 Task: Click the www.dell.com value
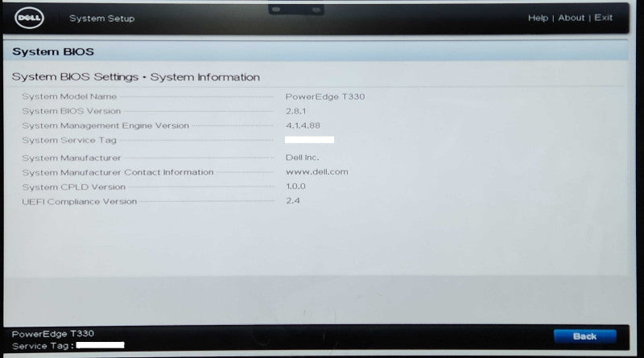click(316, 172)
